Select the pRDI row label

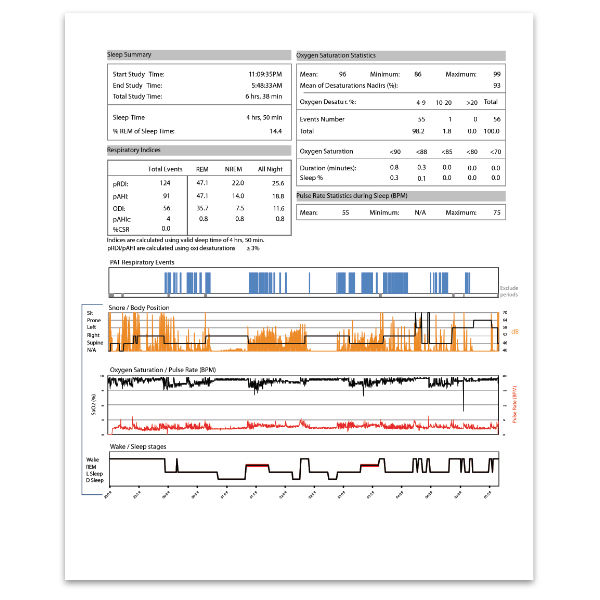pyautogui.click(x=121, y=184)
